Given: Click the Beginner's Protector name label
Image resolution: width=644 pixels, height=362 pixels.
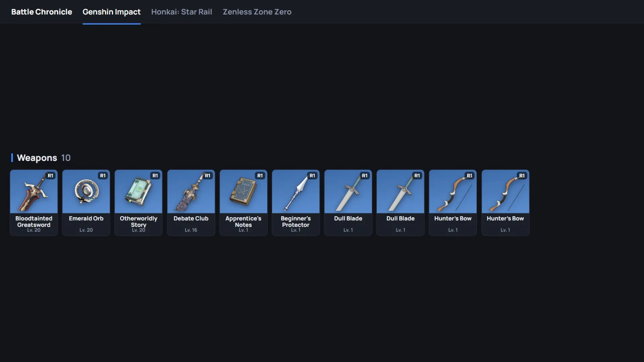Looking at the screenshot, I should click(x=296, y=222).
